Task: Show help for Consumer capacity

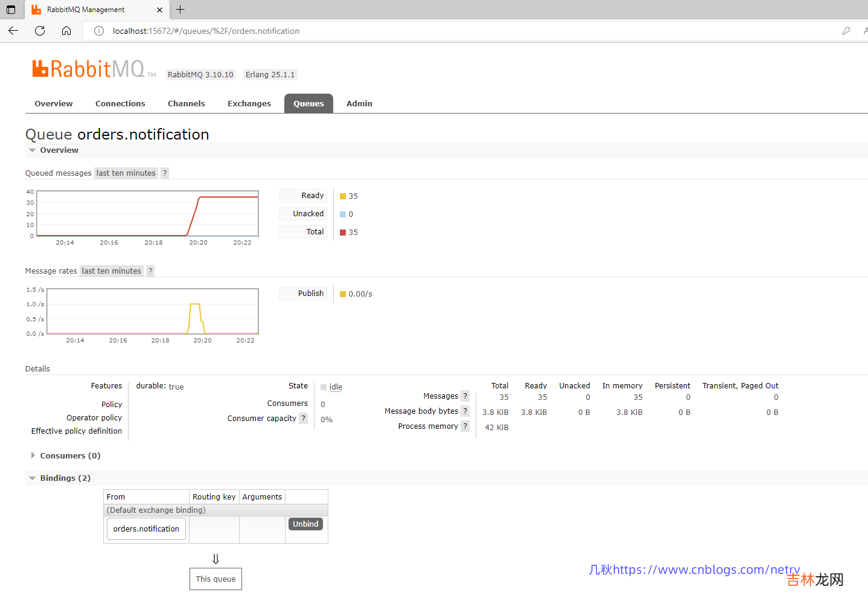Action: (303, 419)
